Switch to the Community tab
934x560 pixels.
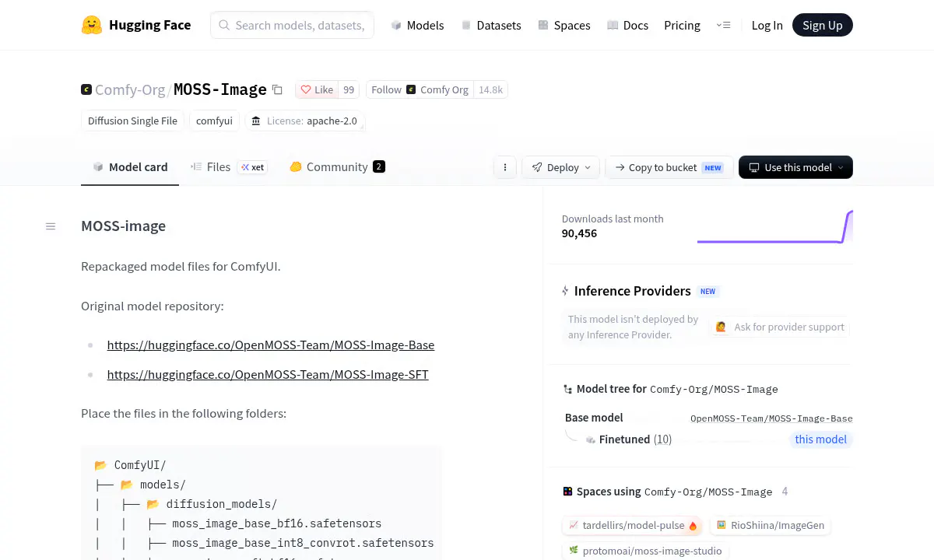[x=337, y=167]
